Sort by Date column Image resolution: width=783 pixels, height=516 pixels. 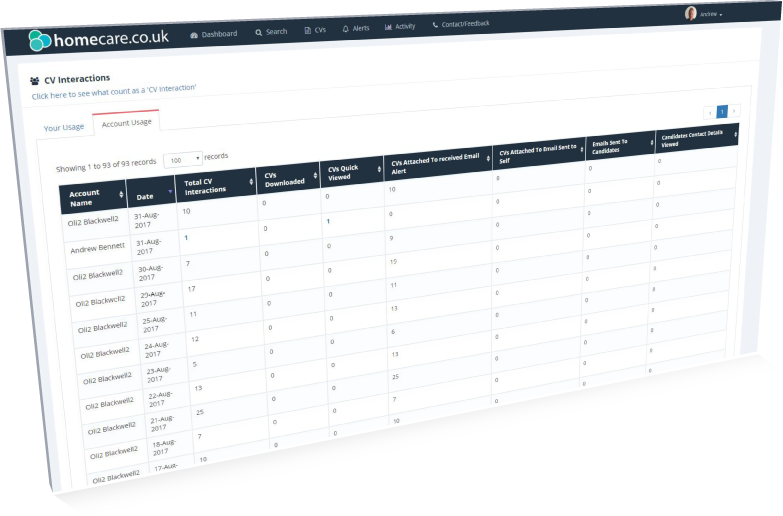click(x=151, y=192)
